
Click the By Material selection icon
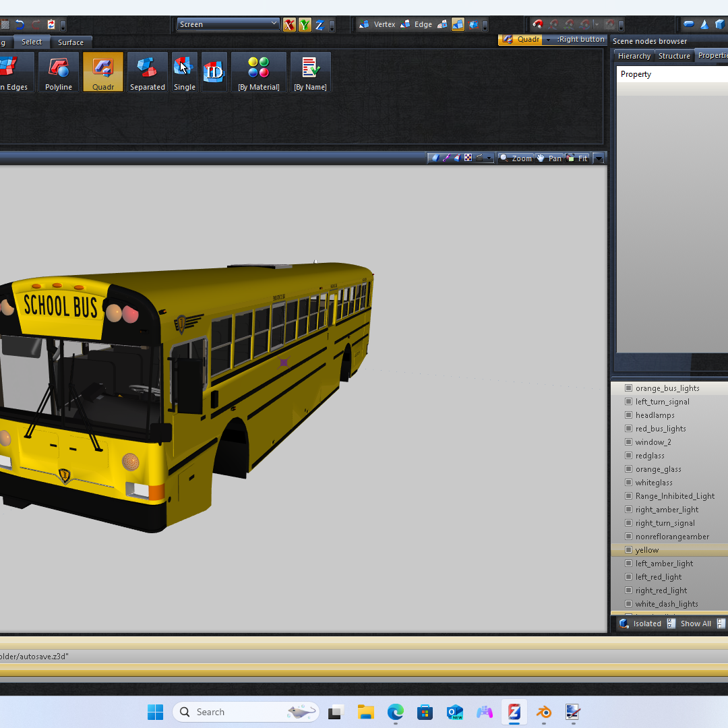(x=258, y=72)
